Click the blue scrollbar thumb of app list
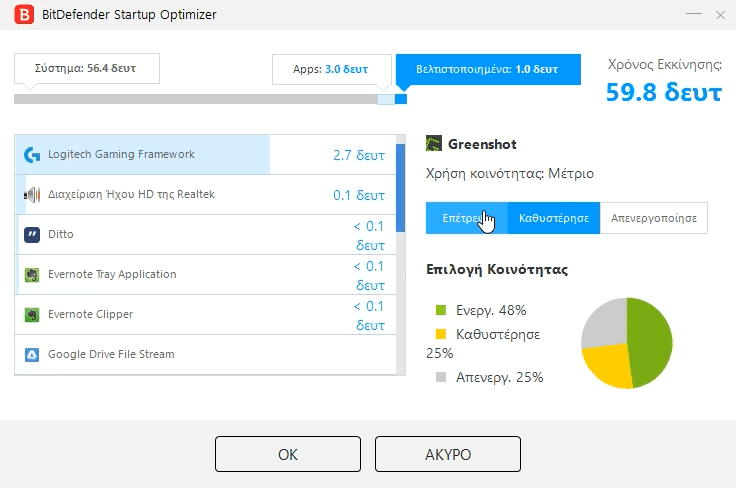Image resolution: width=736 pixels, height=488 pixels. click(400, 188)
